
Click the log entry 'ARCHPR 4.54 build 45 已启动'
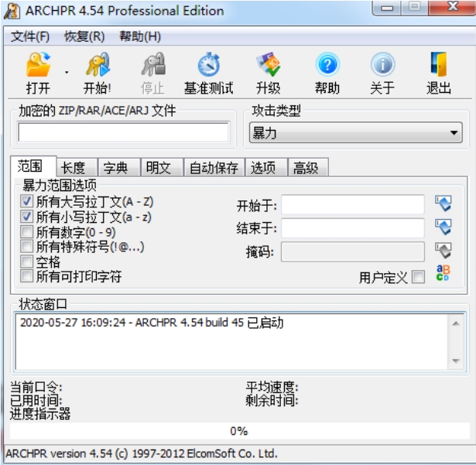point(210,323)
